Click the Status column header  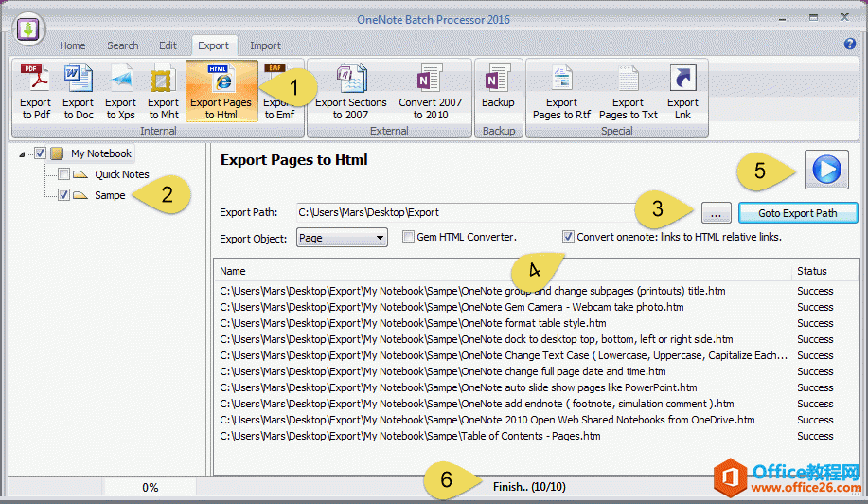pos(824,271)
